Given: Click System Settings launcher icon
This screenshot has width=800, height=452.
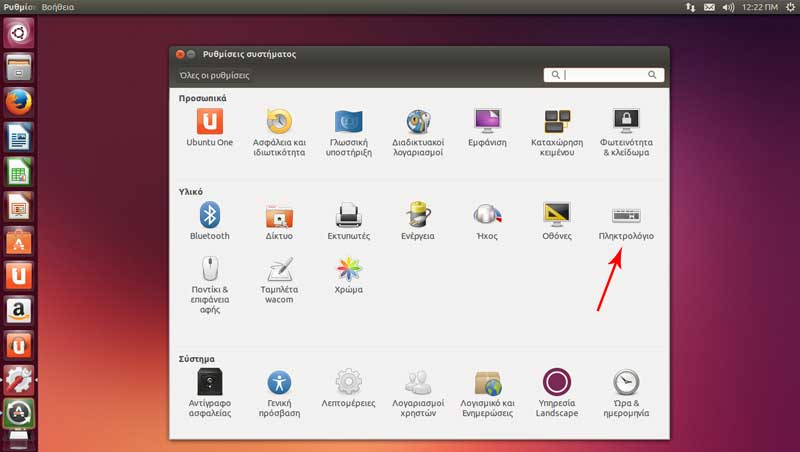Looking at the screenshot, I should coord(19,380).
